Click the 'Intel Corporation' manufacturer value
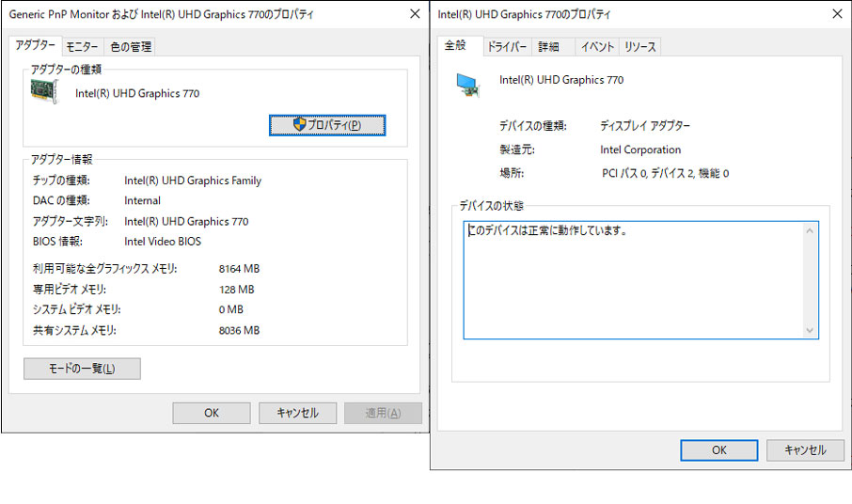This screenshot has height=504, width=852. pyautogui.click(x=640, y=150)
